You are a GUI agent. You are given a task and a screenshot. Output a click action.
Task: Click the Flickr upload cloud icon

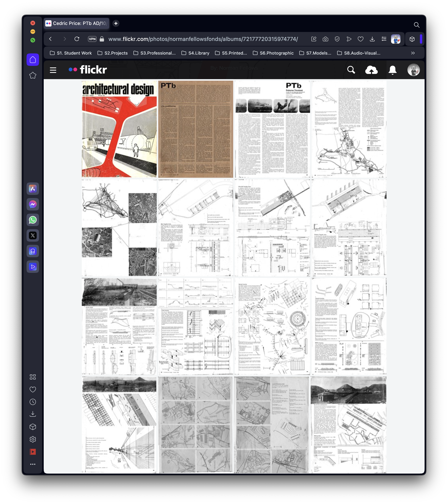[371, 70]
